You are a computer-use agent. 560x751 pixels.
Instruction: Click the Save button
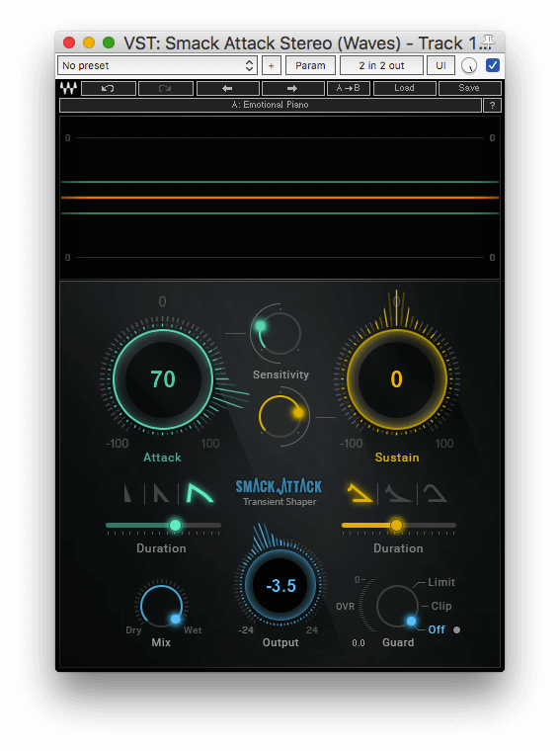[469, 88]
